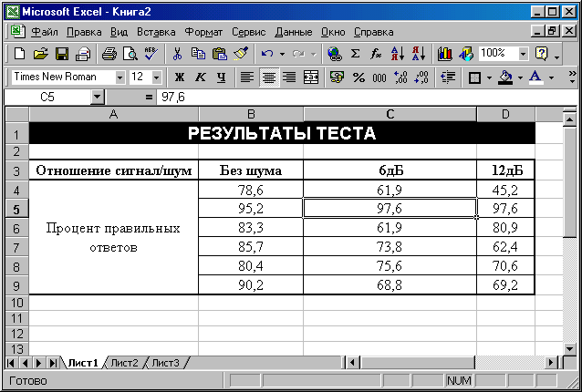Image resolution: width=582 pixels, height=392 pixels.
Task: Increase decimal places icon
Action: (x=400, y=77)
